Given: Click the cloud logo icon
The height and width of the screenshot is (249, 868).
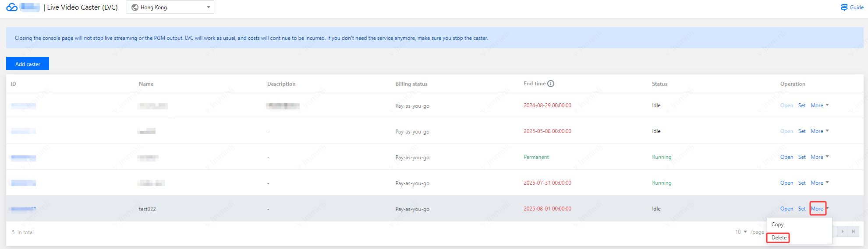Looking at the screenshot, I should coord(12,7).
